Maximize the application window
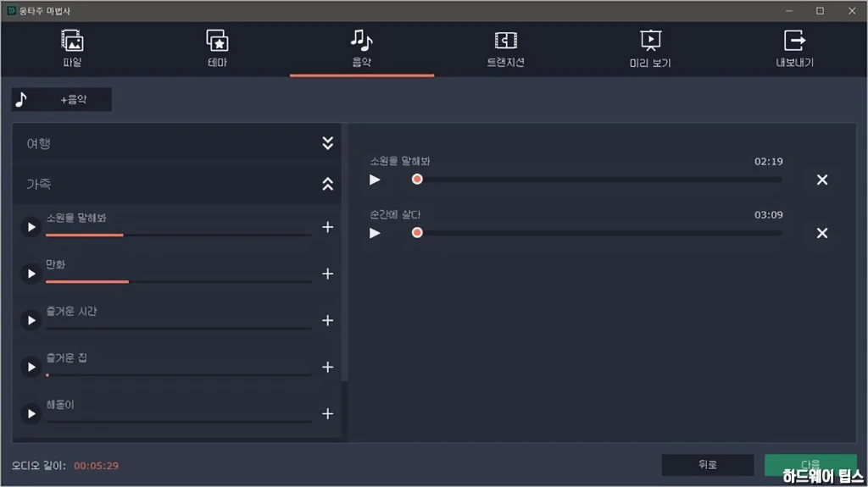 click(820, 11)
